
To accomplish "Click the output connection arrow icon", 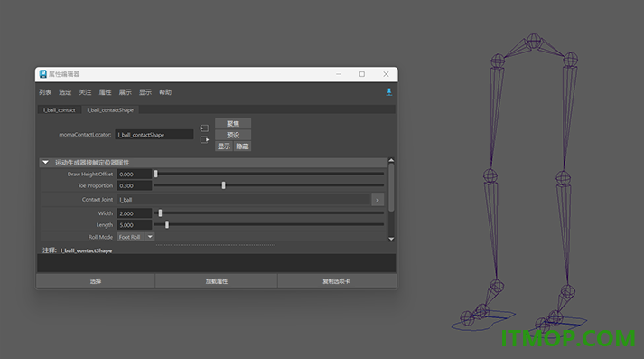I will (204, 140).
